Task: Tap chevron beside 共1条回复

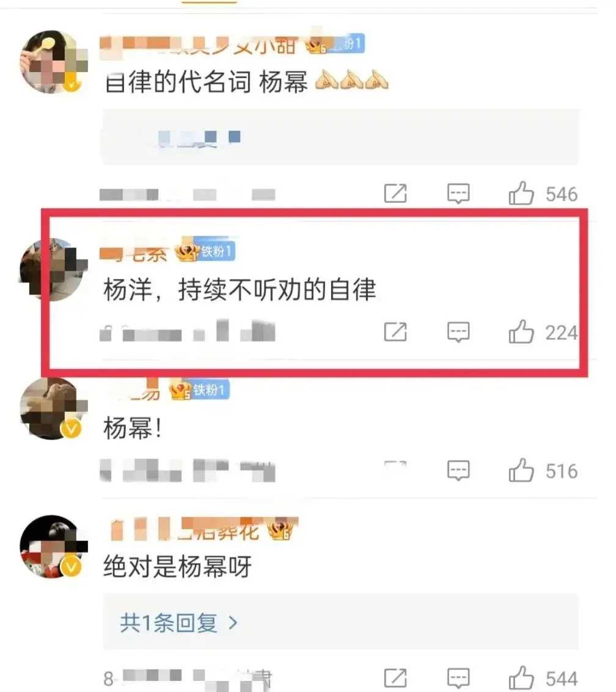Action: tap(233, 623)
